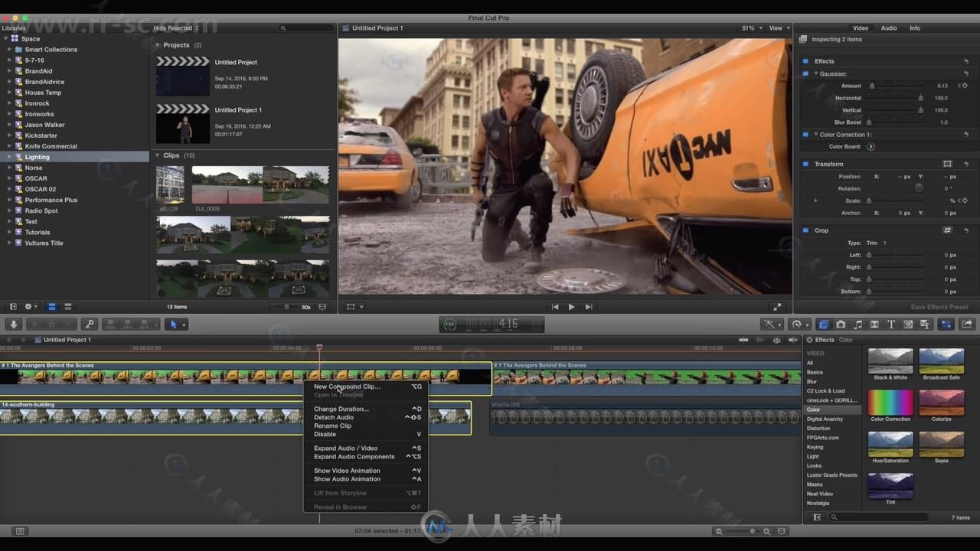Select Blur category in Effects browser

(x=812, y=382)
